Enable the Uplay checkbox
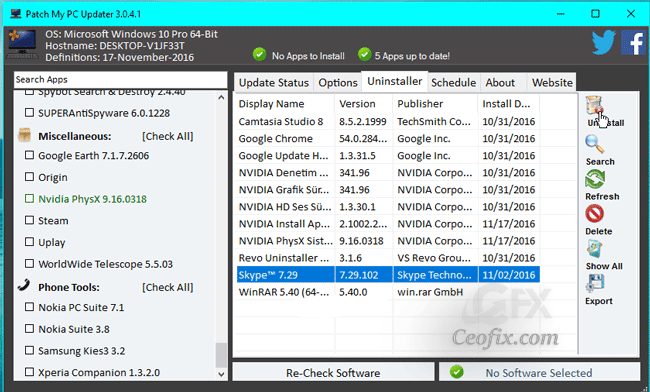This screenshot has height=392, width=650. [29, 242]
